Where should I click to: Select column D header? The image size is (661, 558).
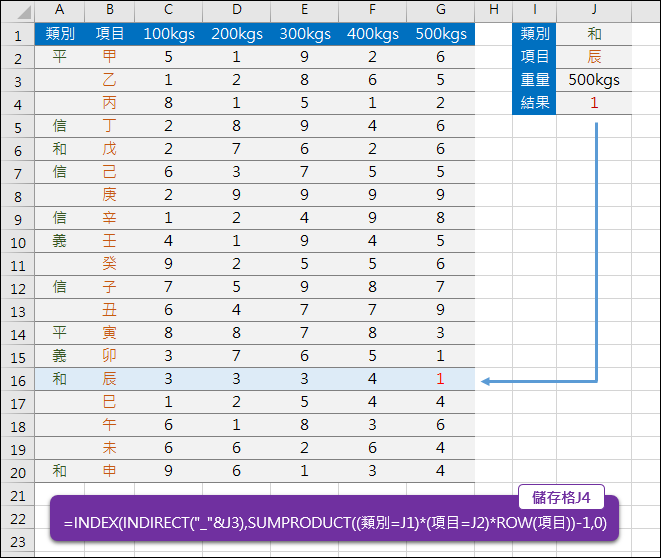(236, 10)
